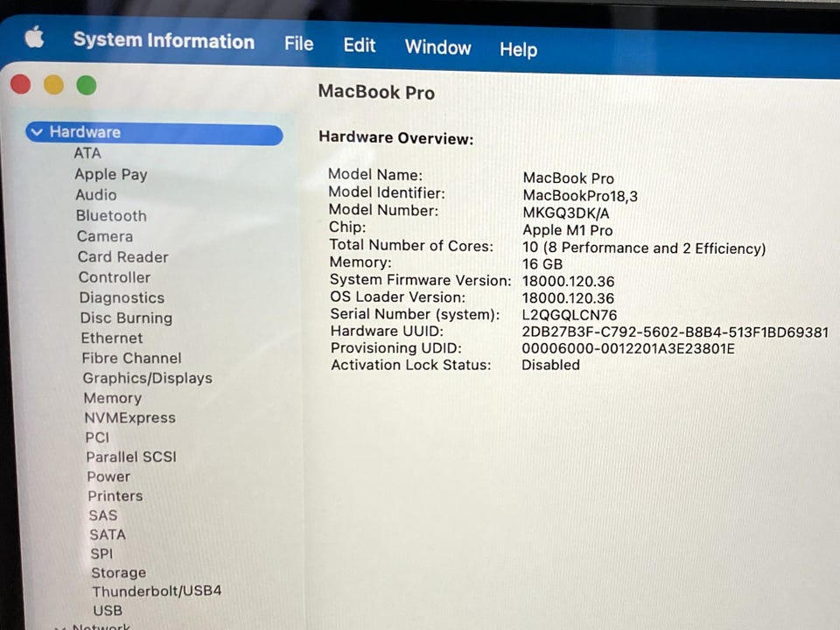Screen dimensions: 840x630
Task: Open the Apple menu
Action: (34, 38)
